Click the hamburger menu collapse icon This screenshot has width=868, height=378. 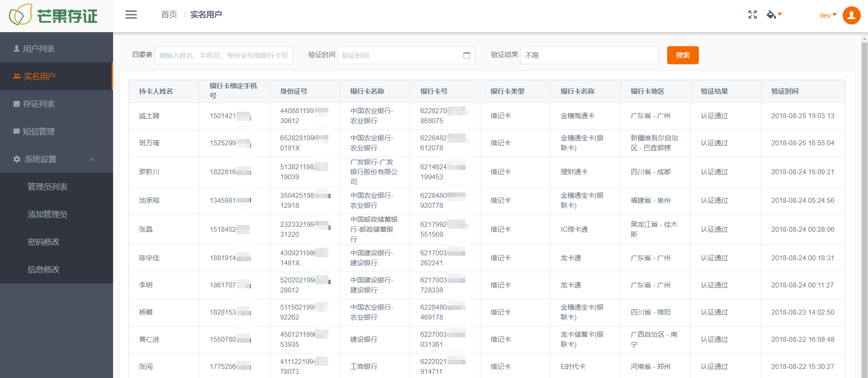[131, 14]
